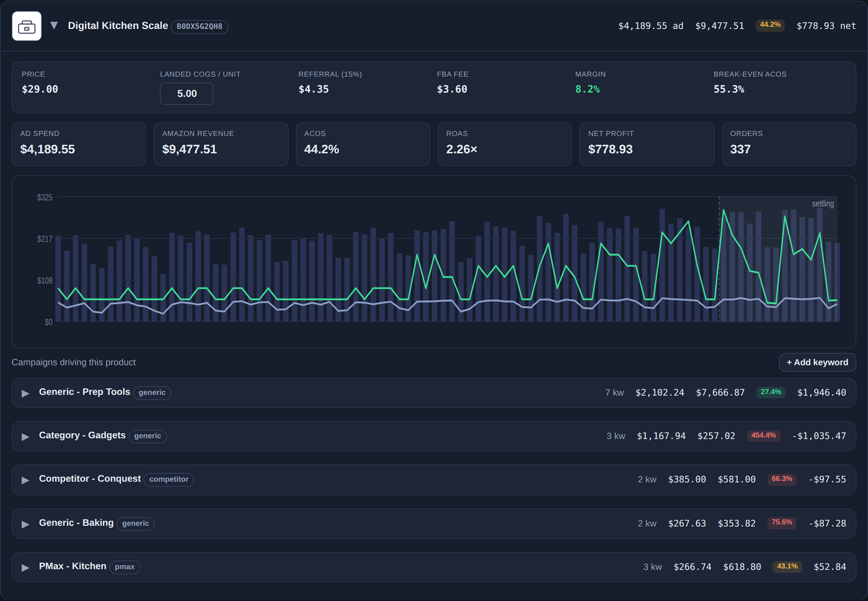The image size is (868, 601).
Task: Click the $581.00 revenue on Competitor - Conquest
Action: tap(737, 480)
